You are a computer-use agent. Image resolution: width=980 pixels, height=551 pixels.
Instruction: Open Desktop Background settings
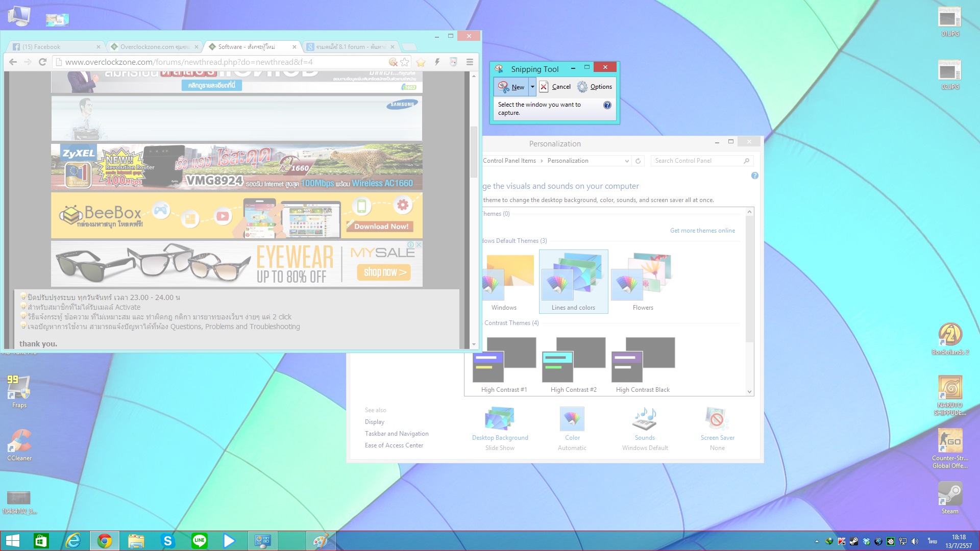pyautogui.click(x=500, y=420)
